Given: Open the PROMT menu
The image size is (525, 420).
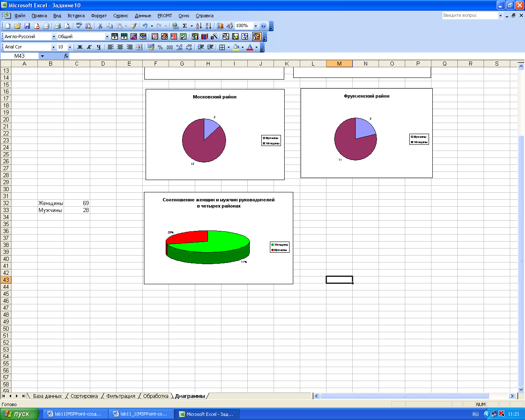Looking at the screenshot, I should 165,16.
